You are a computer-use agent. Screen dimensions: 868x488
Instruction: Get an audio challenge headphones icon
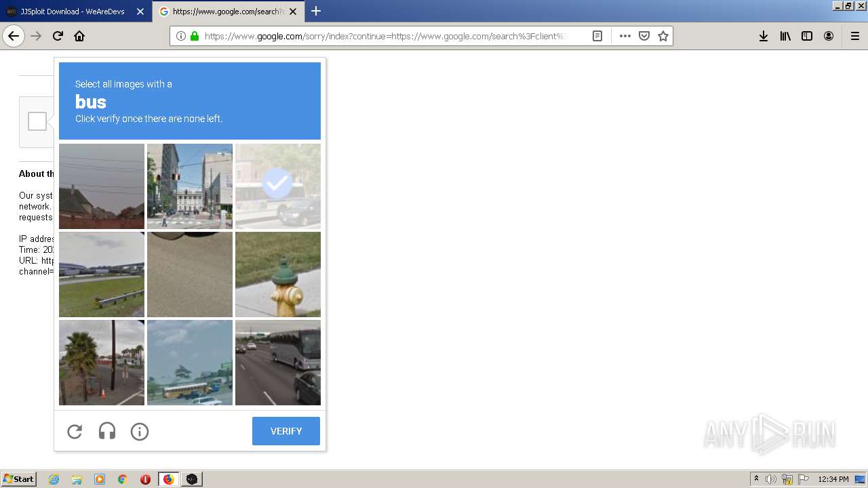coord(107,431)
